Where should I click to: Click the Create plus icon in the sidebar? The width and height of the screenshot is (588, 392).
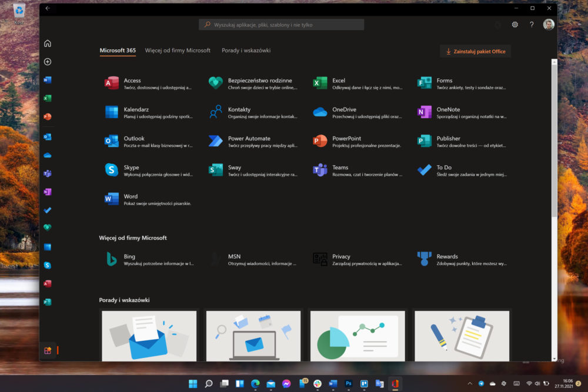48,62
